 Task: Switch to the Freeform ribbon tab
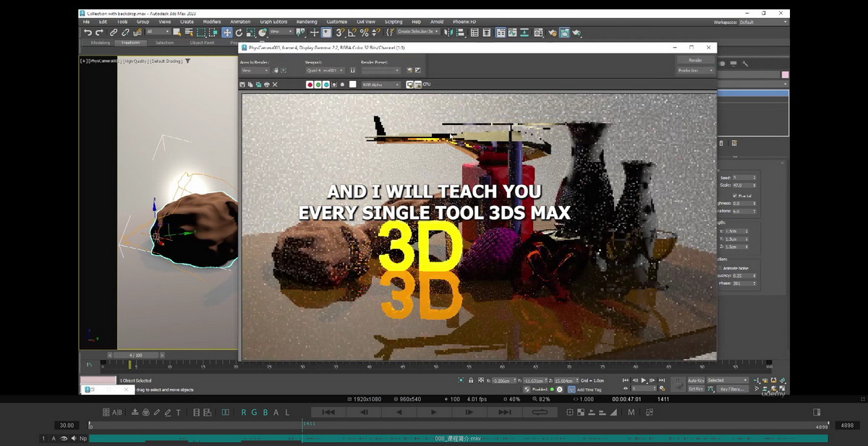pyautogui.click(x=131, y=43)
